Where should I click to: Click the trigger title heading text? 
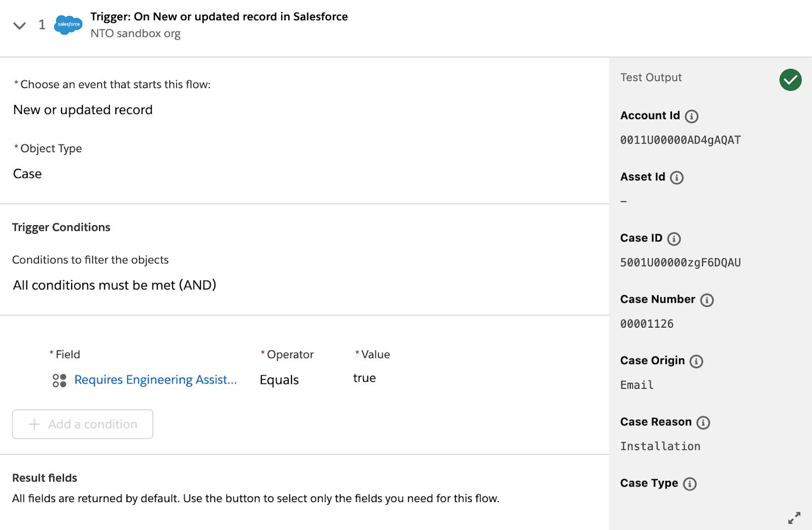tap(219, 16)
